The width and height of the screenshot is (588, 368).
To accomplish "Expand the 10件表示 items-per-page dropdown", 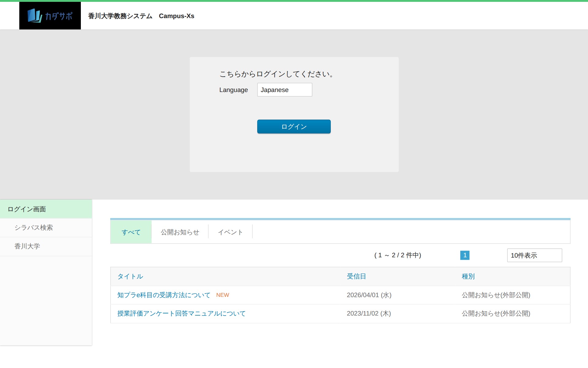I will tap(534, 255).
